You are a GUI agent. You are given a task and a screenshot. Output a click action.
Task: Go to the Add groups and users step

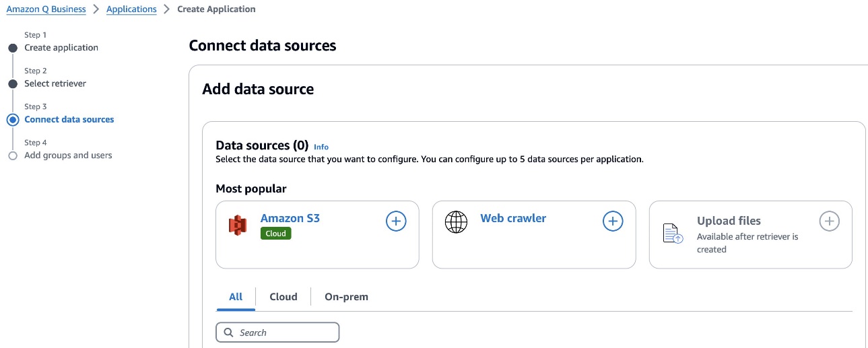pyautogui.click(x=68, y=155)
